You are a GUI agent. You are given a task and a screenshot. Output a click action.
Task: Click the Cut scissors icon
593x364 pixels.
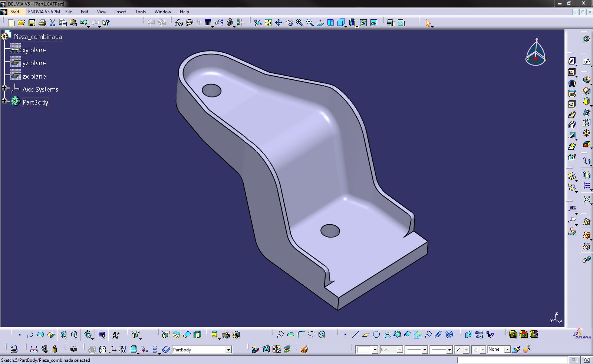[53, 23]
